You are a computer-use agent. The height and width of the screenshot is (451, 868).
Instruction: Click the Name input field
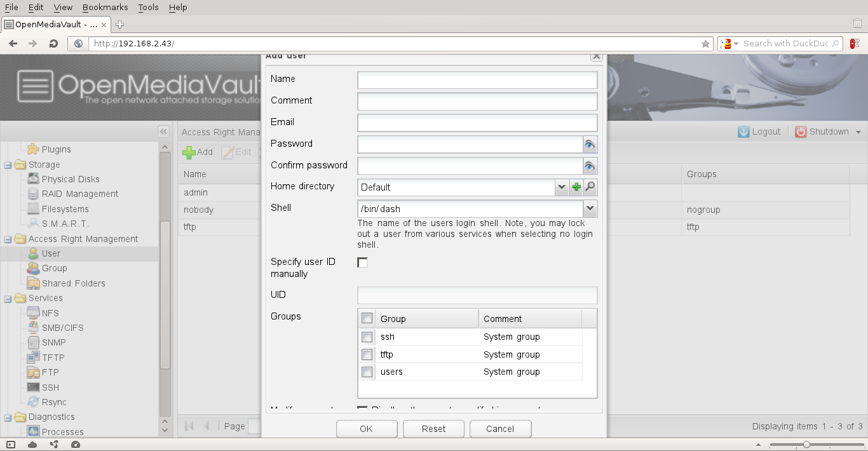(477, 79)
